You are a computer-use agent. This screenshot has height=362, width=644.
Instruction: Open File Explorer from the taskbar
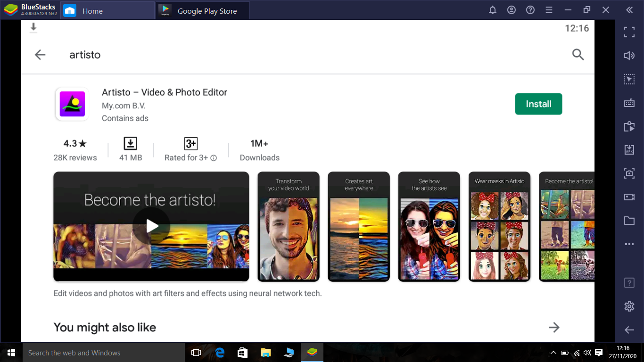point(266,353)
